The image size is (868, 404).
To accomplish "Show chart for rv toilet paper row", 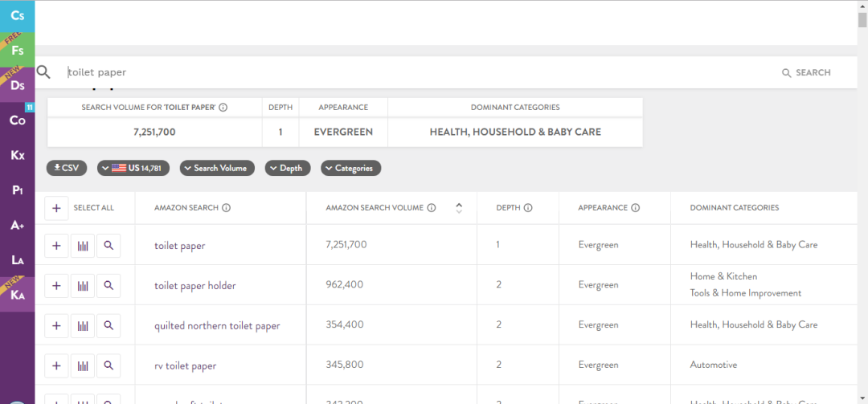I will tap(83, 365).
